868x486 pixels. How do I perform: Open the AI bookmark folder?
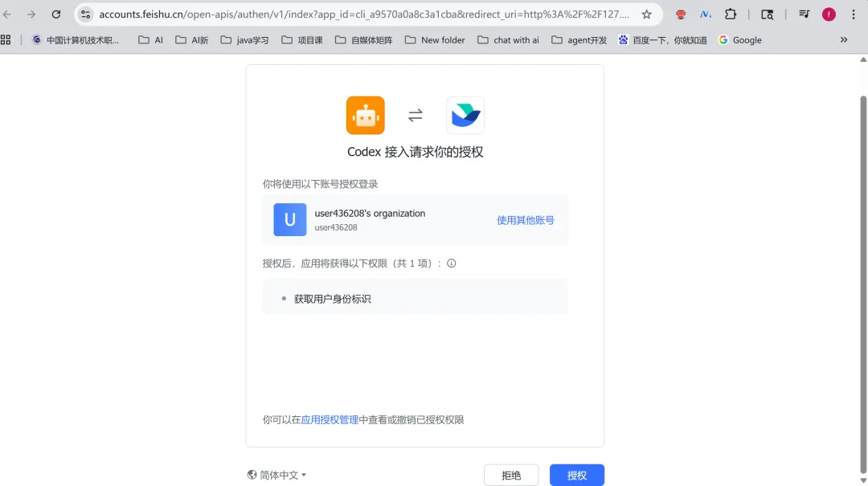150,40
